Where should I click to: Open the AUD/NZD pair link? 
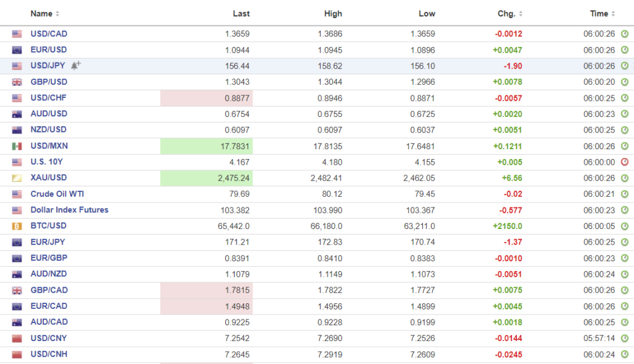click(x=49, y=275)
